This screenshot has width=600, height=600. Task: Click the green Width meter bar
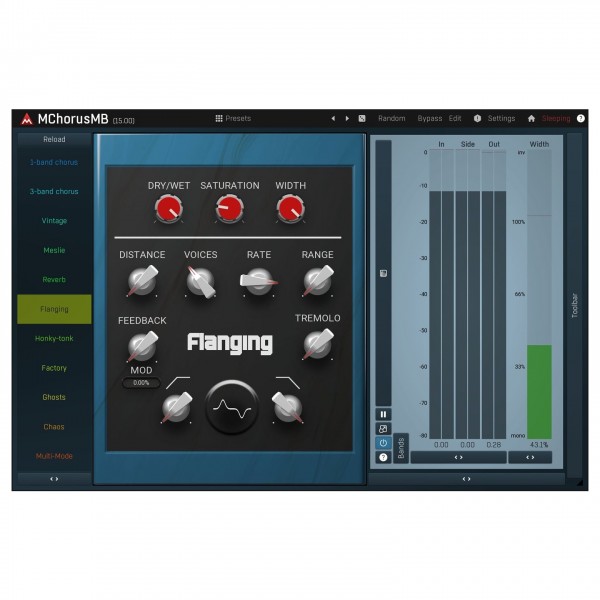[x=539, y=392]
